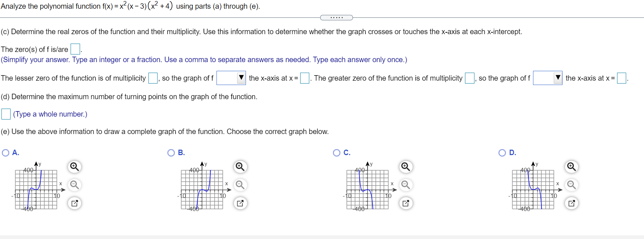Zoom in on graph option C

point(405,167)
